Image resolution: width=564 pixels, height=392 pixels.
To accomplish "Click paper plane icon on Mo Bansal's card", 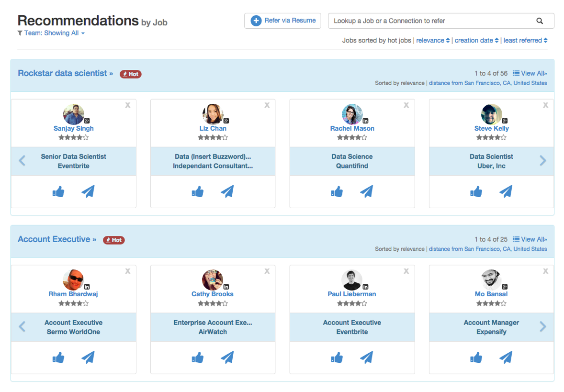I will pos(506,358).
